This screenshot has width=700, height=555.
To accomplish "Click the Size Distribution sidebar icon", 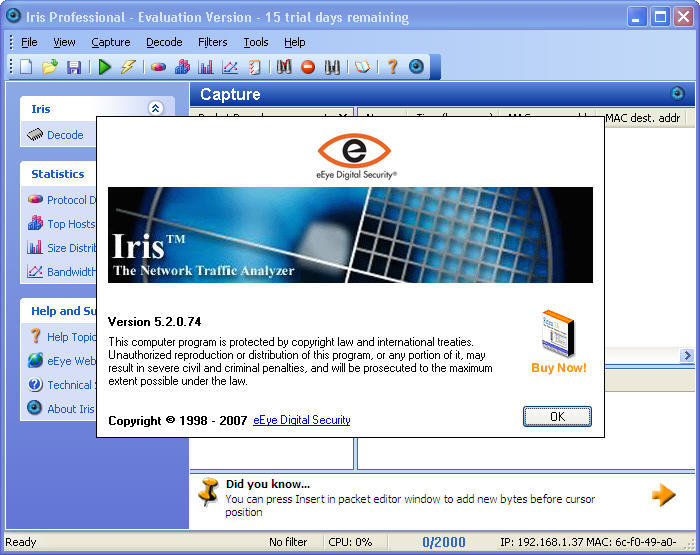I will point(35,247).
